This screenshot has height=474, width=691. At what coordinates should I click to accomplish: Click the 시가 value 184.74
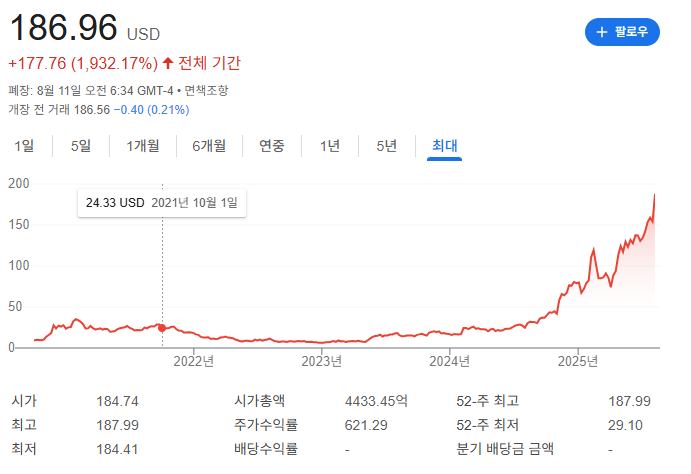coord(117,401)
